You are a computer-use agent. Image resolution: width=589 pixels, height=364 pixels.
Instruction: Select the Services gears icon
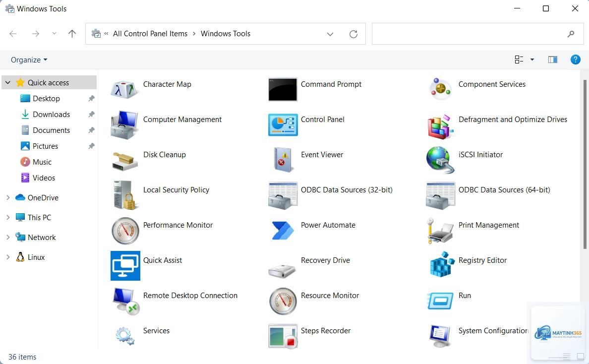(125, 335)
